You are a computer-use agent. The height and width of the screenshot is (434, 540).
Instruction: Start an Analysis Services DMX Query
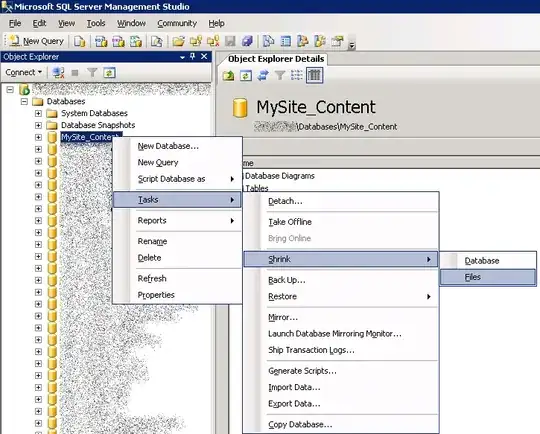(x=118, y=42)
